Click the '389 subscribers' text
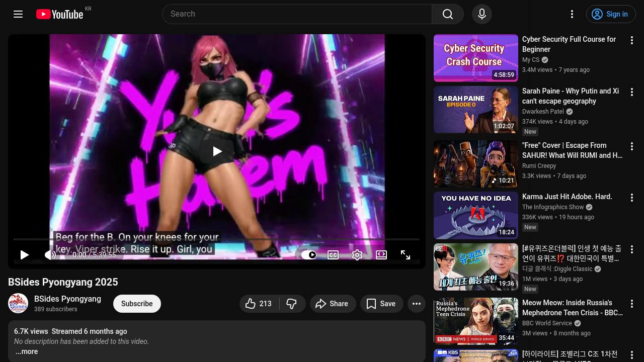This screenshot has height=362, width=644. pos(55,309)
